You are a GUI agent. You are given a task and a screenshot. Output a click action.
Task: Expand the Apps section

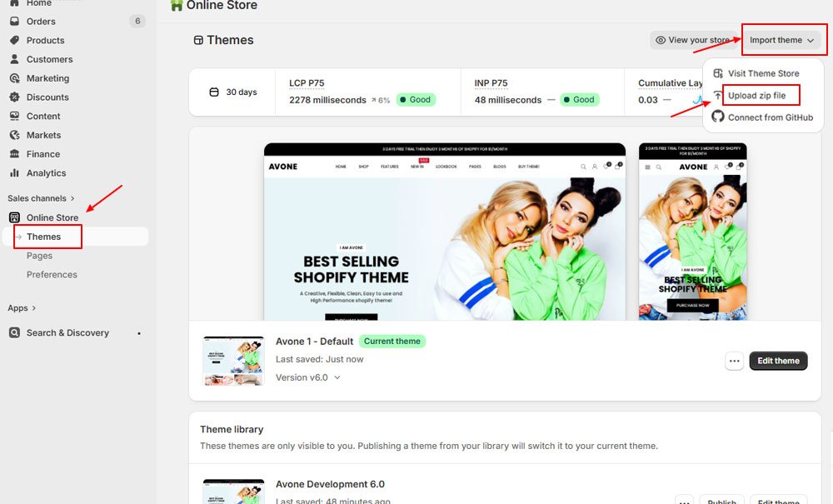tap(22, 308)
